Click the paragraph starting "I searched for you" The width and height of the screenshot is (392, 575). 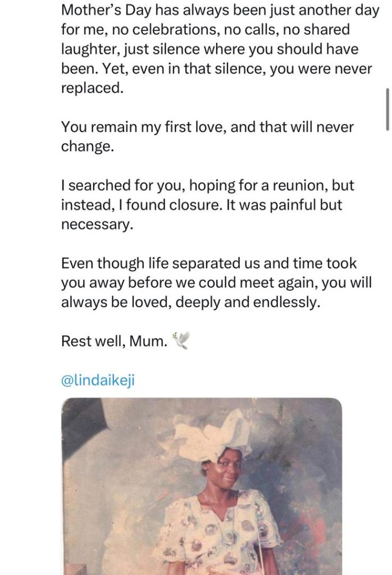pyautogui.click(x=207, y=196)
